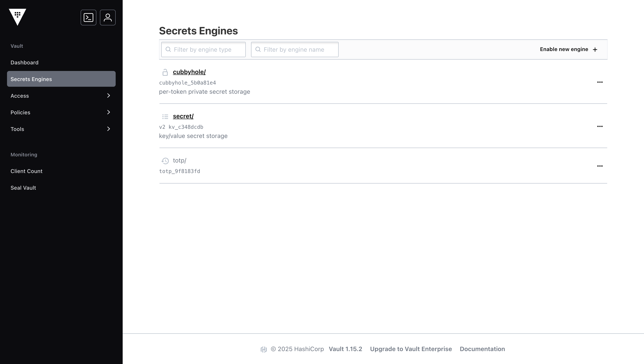This screenshot has height=364, width=644.
Task: Click the HashiCorp logo in the footer
Action: click(x=264, y=349)
